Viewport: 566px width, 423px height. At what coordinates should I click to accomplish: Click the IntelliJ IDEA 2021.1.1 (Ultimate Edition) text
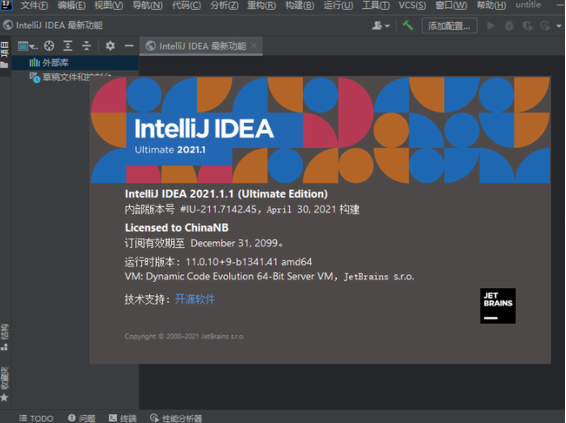(226, 194)
